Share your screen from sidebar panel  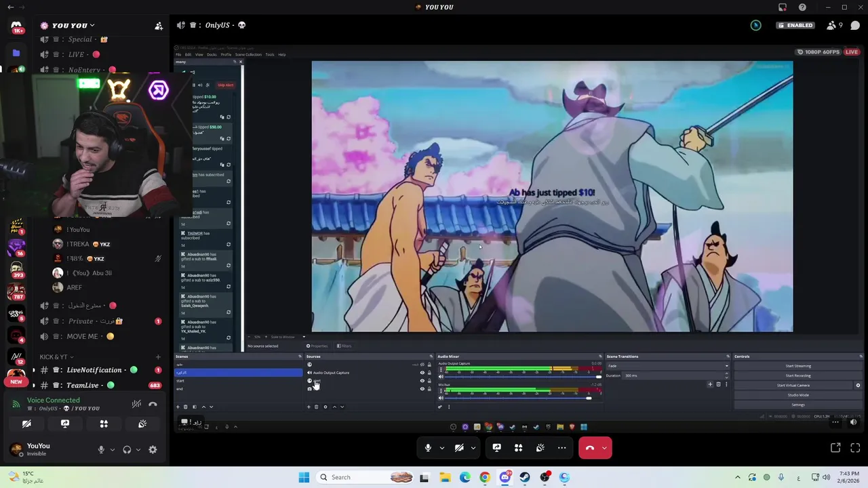(x=65, y=424)
